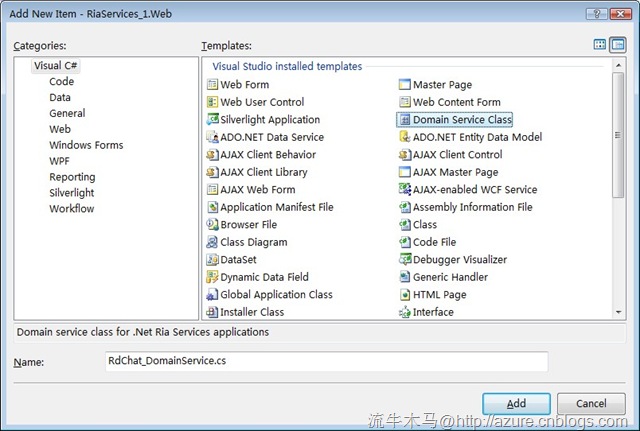Click the templates list scroll down arrow

tap(619, 312)
